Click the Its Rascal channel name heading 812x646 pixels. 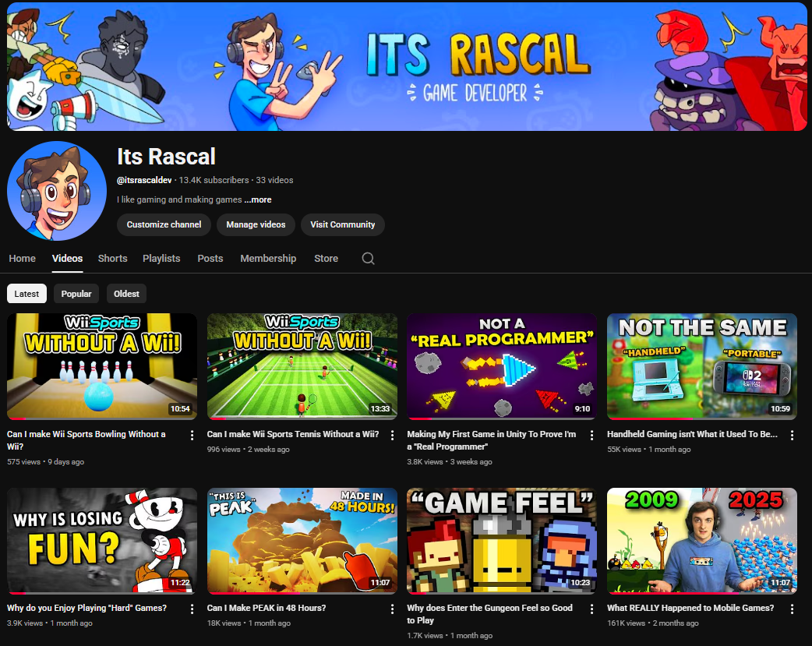pos(166,157)
